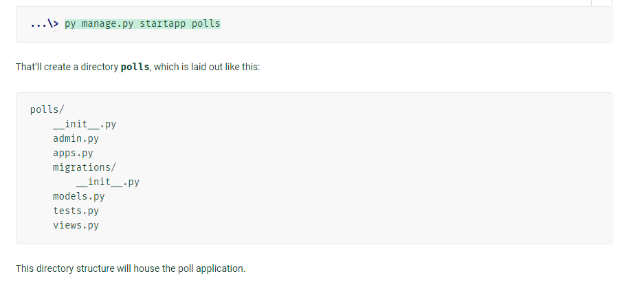
Task: Click the '...\>' console prompt symbol
Action: (45, 24)
